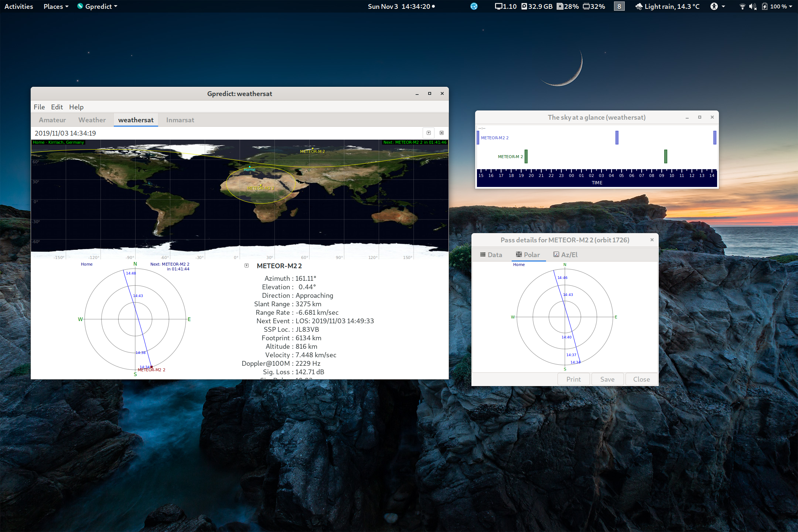
Task: Click the Home - Kirrlach, Germany map label
Action: pyautogui.click(x=58, y=142)
